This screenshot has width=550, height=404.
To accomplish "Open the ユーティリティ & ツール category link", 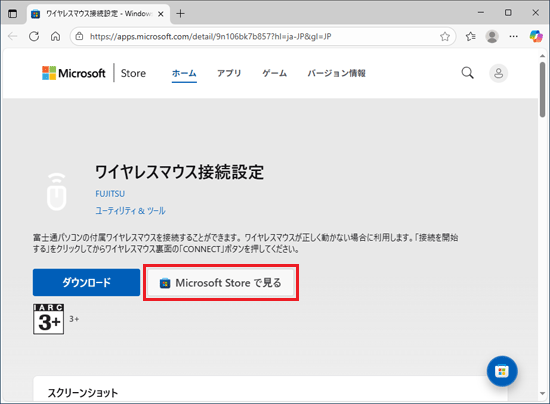I will pyautogui.click(x=130, y=210).
